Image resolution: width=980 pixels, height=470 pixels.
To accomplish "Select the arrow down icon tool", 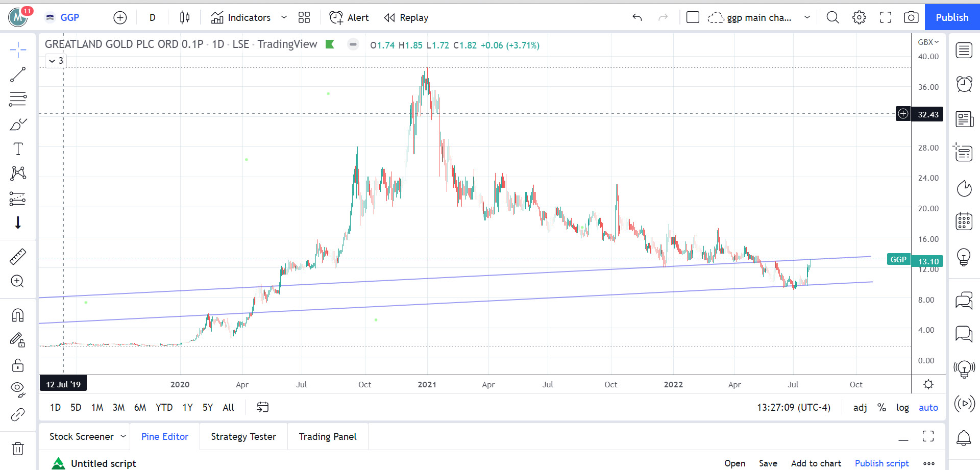I will tap(18, 222).
